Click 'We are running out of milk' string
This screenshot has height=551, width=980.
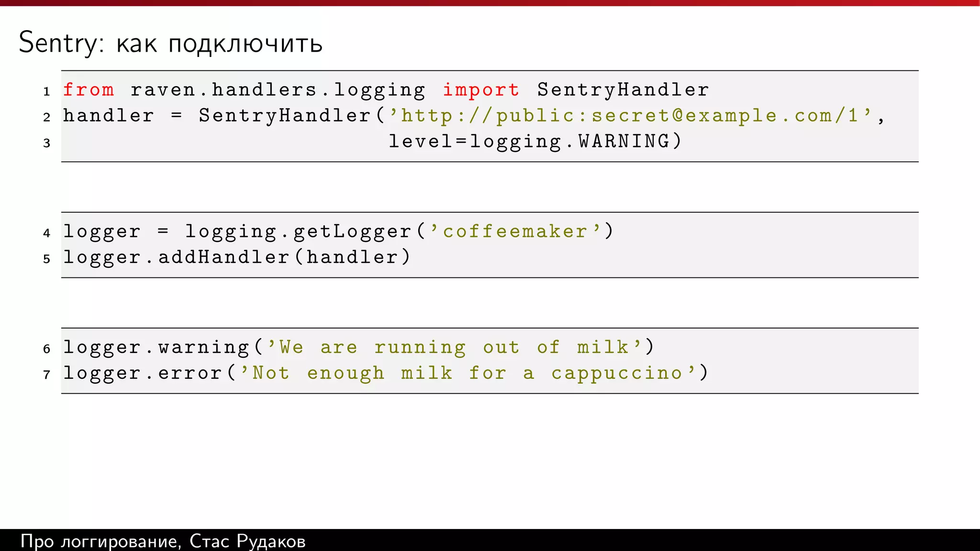tap(455, 348)
